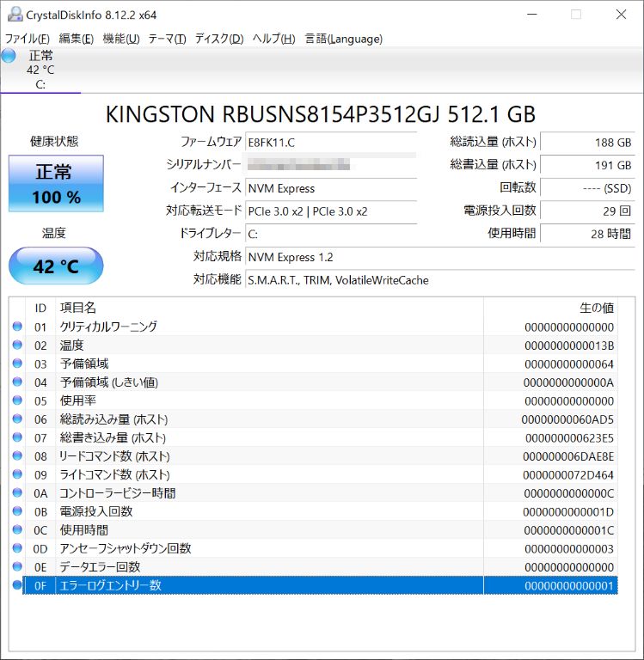This screenshot has height=660, width=644.
Task: Open the ヘルプ(H) menu
Action: tap(273, 40)
